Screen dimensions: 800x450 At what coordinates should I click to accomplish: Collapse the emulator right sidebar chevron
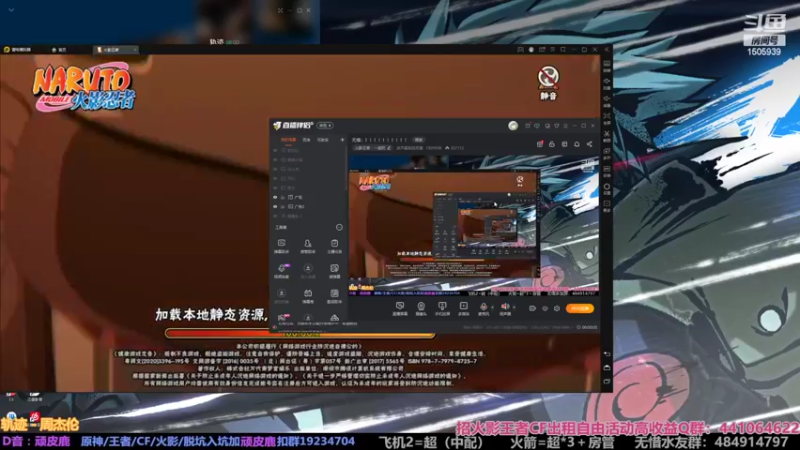click(607, 49)
